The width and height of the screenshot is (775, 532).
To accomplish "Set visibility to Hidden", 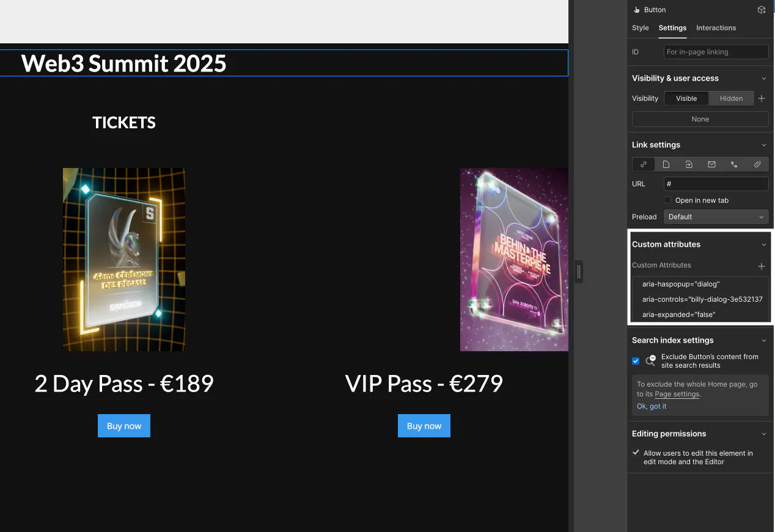I will pos(731,98).
